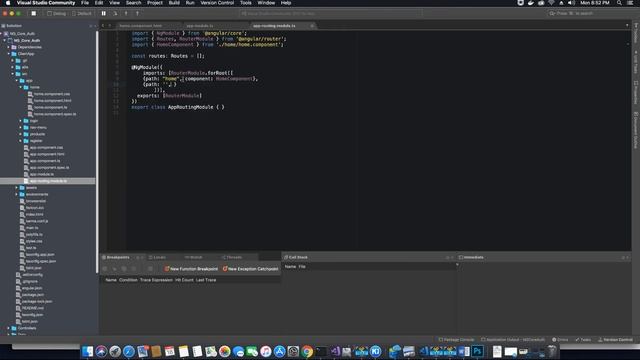Screen dimensions: 640x360
Task: Open the File menu
Action: point(85,3)
